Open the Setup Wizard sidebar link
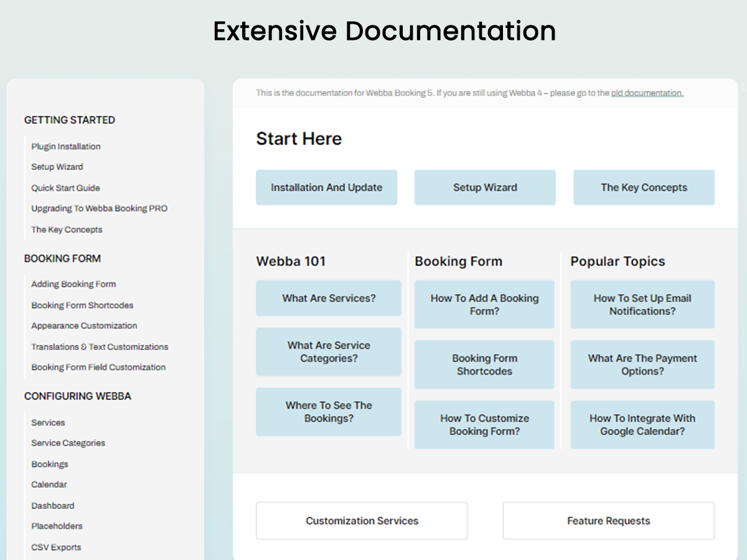747x560 pixels. (x=57, y=167)
